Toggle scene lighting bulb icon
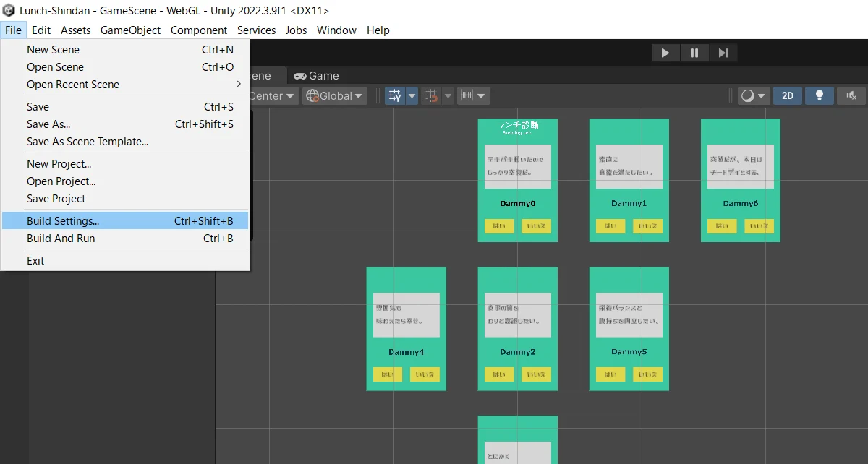Viewport: 868px width, 464px height. [x=820, y=96]
